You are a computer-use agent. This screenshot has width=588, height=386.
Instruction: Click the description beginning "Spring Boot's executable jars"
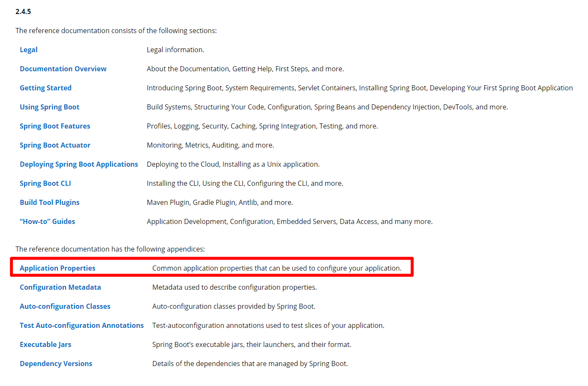(x=252, y=344)
